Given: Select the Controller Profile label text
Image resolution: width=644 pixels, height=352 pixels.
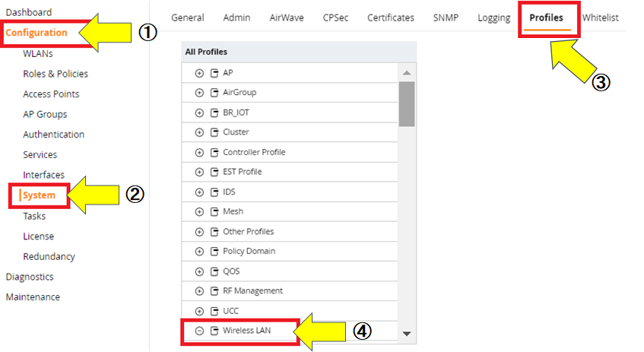Looking at the screenshot, I should click(x=254, y=152).
